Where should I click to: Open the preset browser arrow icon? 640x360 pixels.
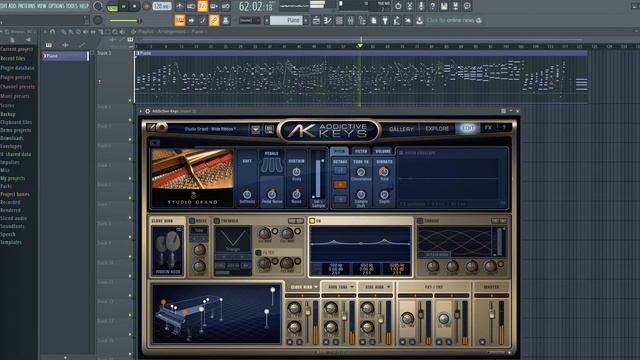click(256, 129)
